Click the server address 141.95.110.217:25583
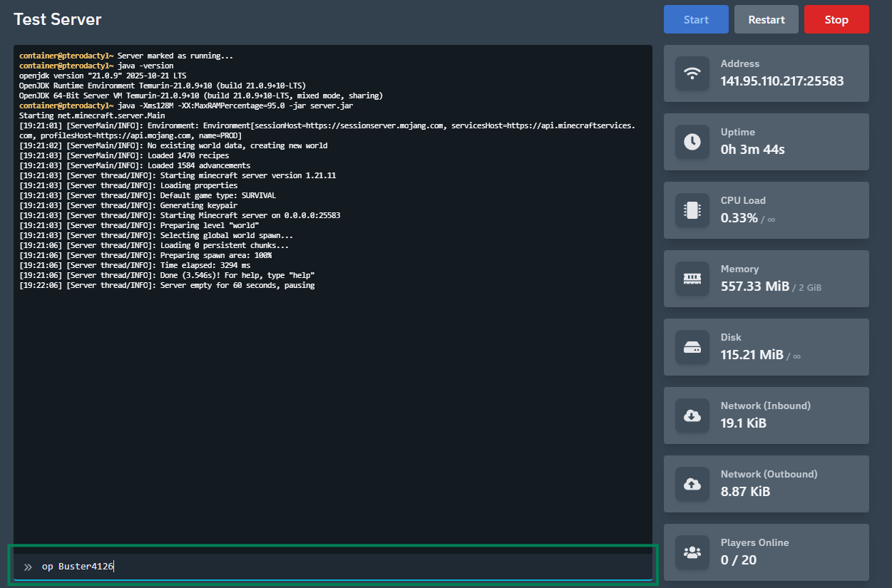892x588 pixels. 781,81
